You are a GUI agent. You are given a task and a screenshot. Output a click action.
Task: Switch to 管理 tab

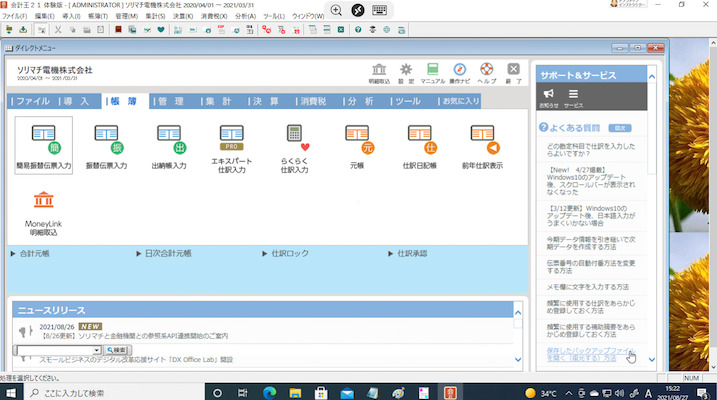[171, 101]
